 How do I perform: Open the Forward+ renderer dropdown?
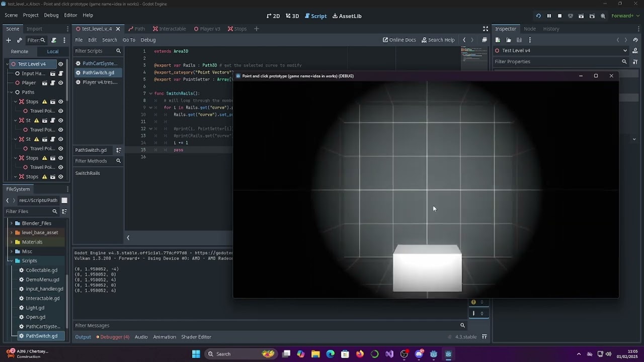click(624, 16)
